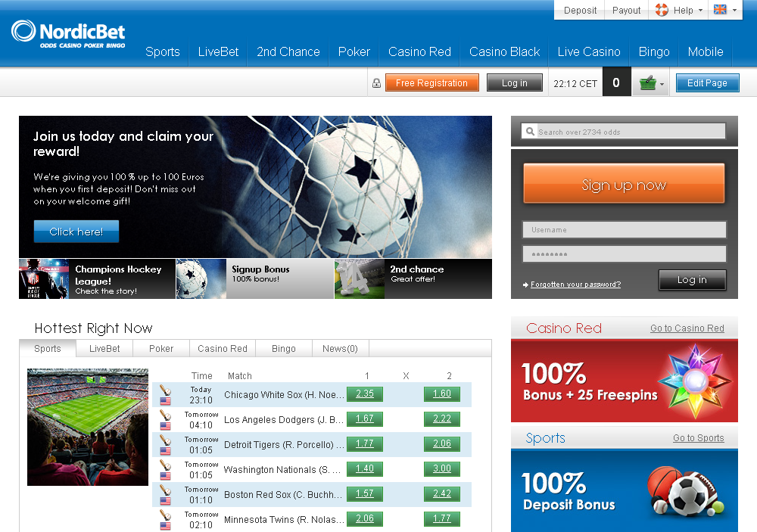
Task: Open Champions Hockey League promo tile
Action: (x=97, y=279)
